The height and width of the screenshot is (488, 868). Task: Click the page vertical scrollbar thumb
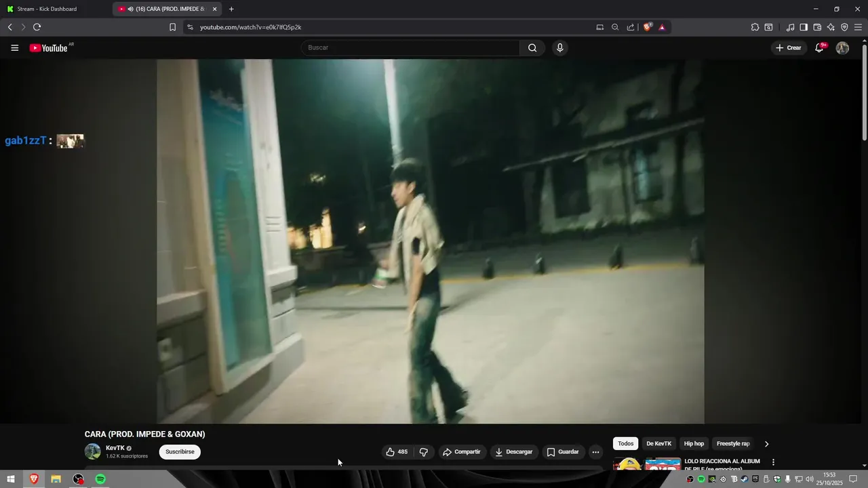(864, 93)
